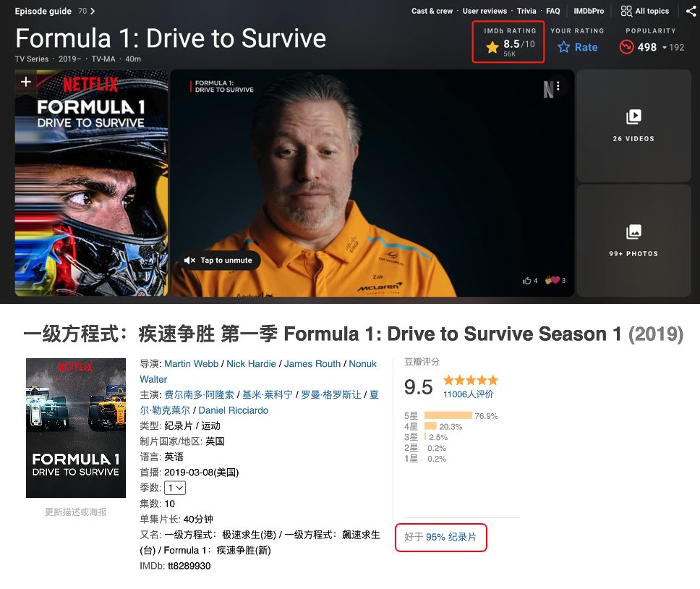Open the popularity trend dropdown arrow
The width and height of the screenshot is (700, 589).
[665, 48]
